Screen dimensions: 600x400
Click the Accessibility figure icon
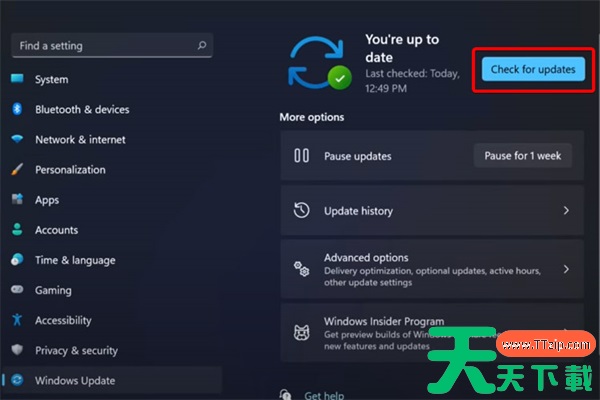click(17, 320)
